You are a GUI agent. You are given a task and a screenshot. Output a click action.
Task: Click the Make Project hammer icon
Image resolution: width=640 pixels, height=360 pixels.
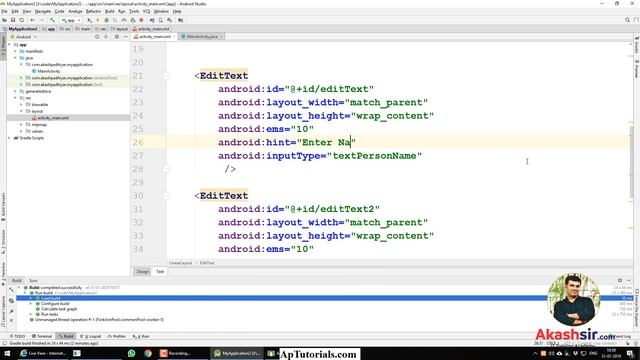52,20
